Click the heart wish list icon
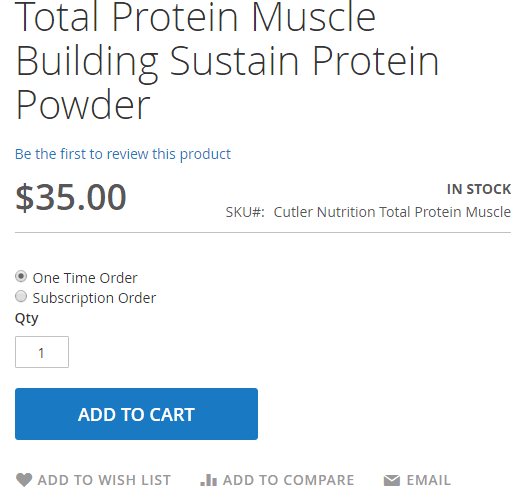530x501 pixels. [24, 480]
